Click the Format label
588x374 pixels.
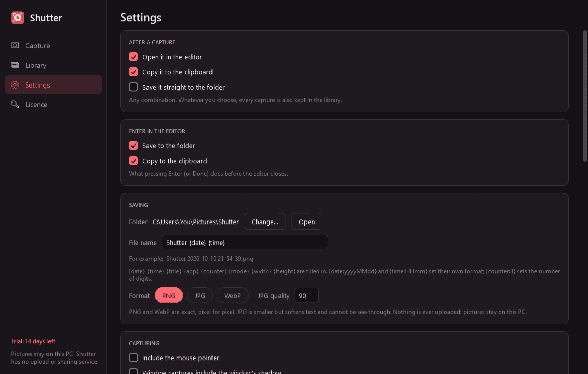pyautogui.click(x=139, y=296)
